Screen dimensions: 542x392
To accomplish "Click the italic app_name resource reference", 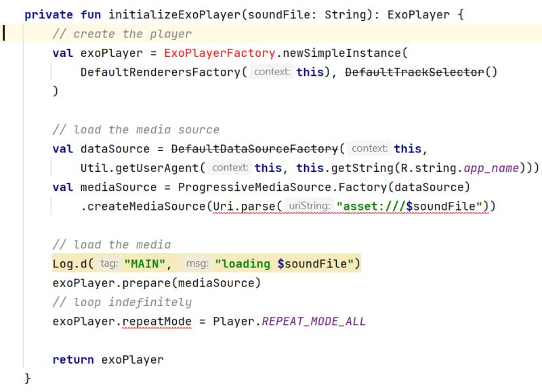I will 491,168.
